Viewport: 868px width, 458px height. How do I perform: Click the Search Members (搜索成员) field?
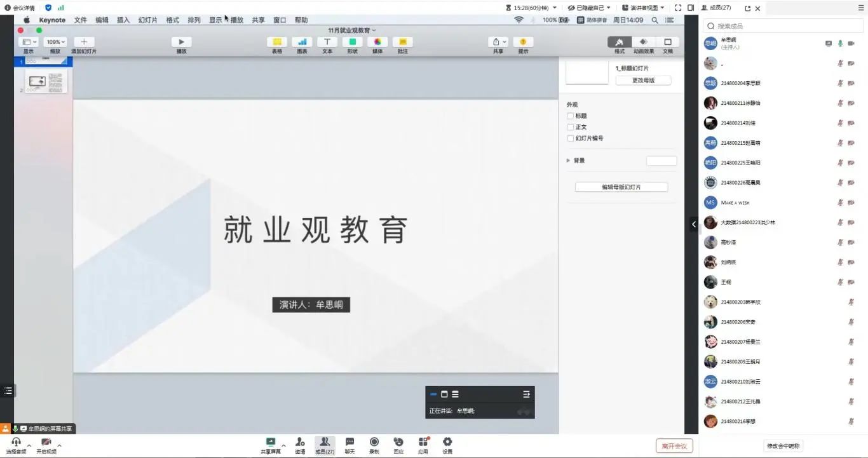[x=785, y=26]
